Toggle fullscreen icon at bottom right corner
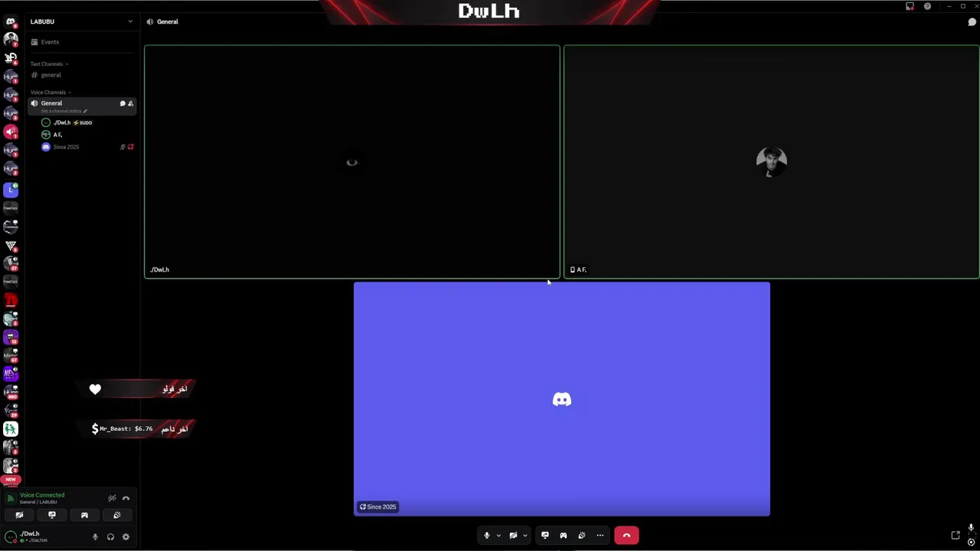Image resolution: width=980 pixels, height=551 pixels. pos(971,536)
